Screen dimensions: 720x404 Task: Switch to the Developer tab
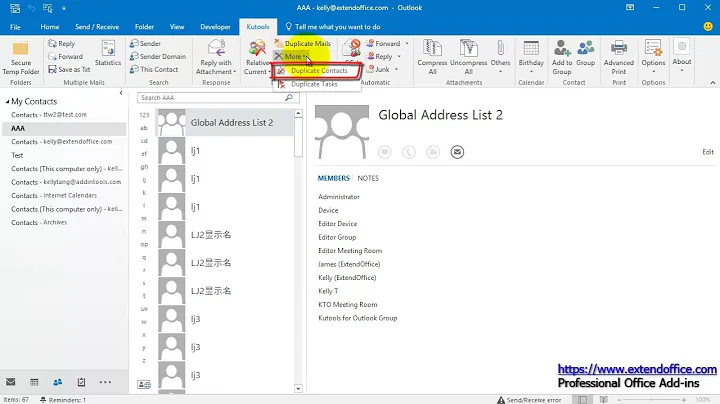215,27
